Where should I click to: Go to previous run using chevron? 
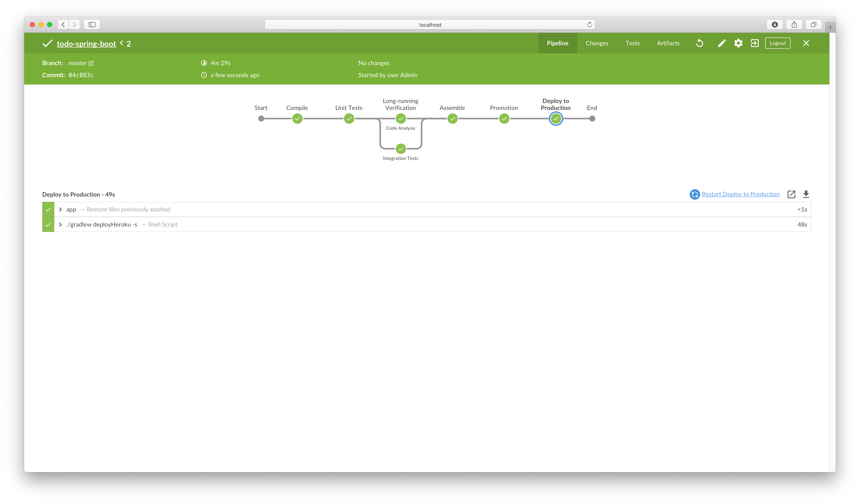coord(122,43)
